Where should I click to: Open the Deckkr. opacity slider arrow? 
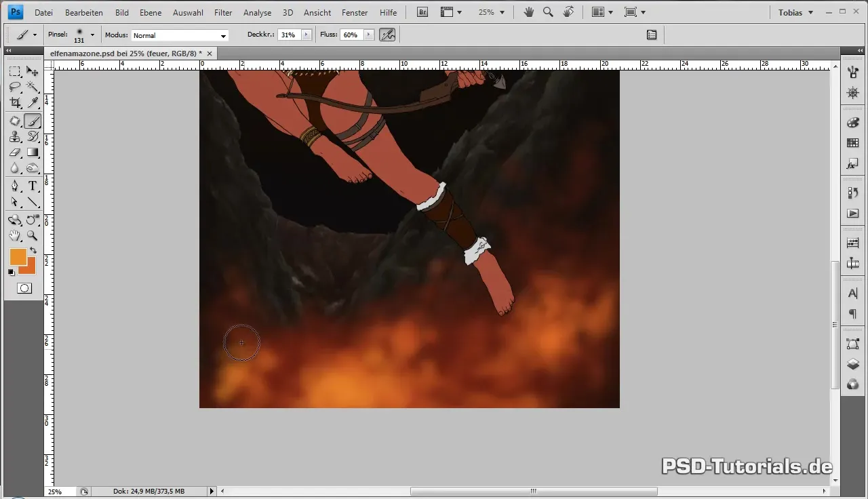pos(307,35)
